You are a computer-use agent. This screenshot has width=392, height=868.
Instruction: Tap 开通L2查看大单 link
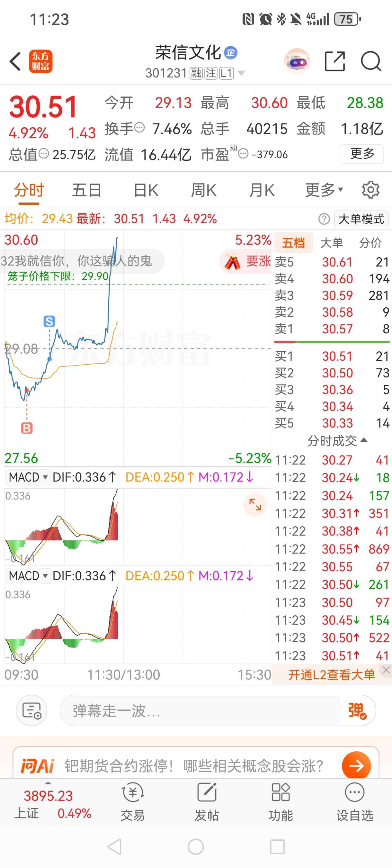(332, 674)
